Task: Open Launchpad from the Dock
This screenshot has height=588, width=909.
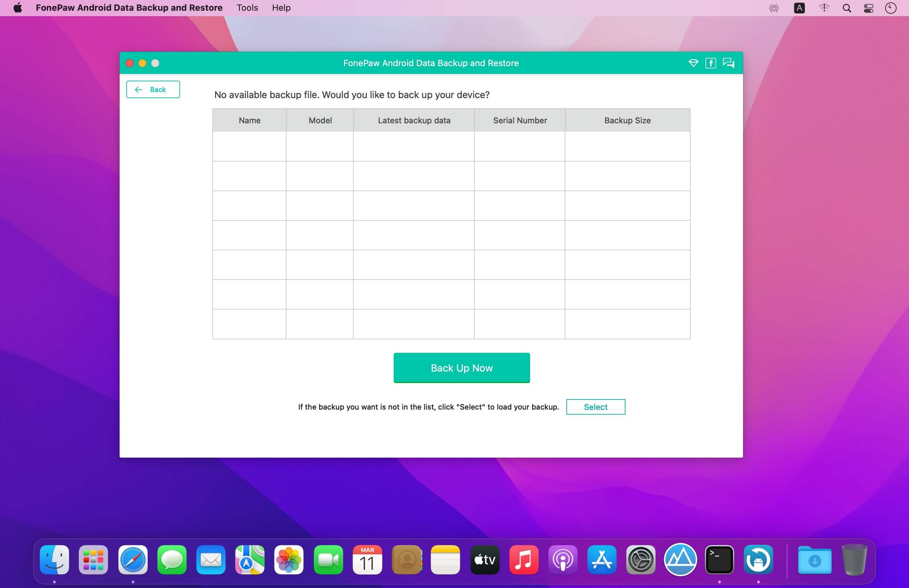Action: point(93,560)
